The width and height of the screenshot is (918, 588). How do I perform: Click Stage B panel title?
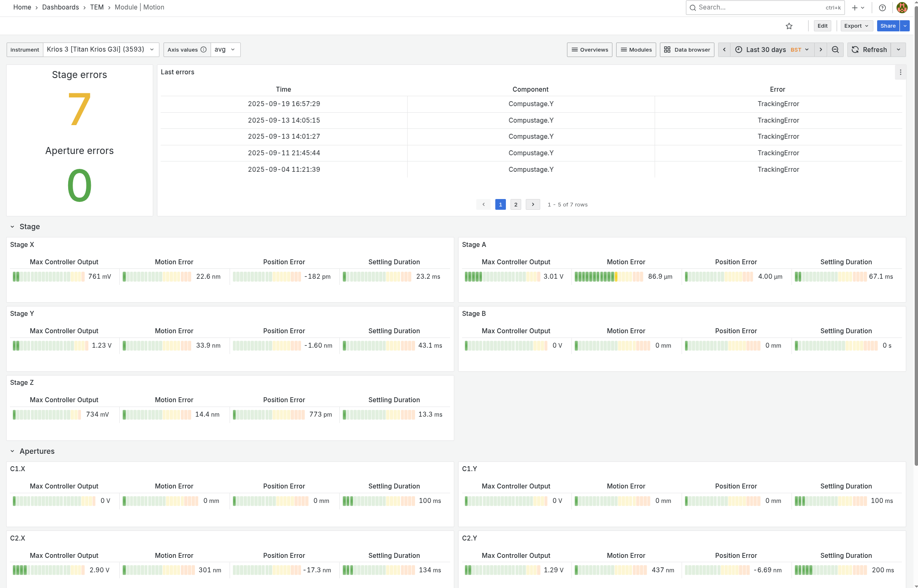(474, 314)
